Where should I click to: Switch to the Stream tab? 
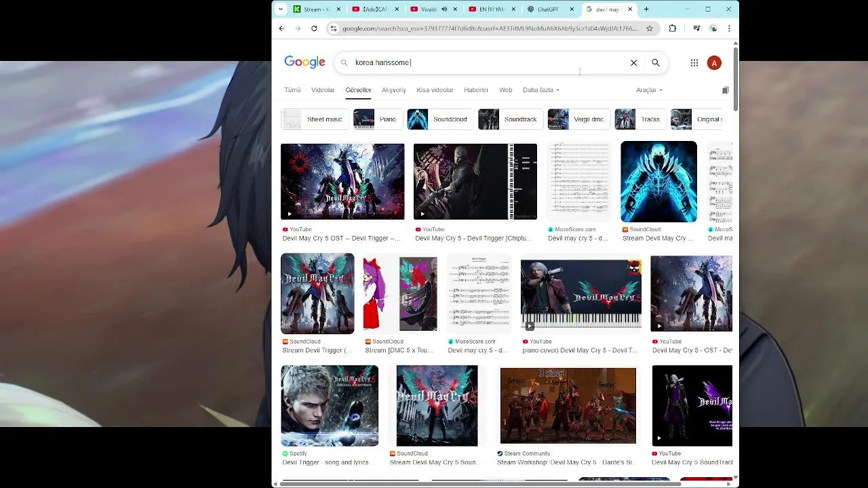click(x=316, y=9)
